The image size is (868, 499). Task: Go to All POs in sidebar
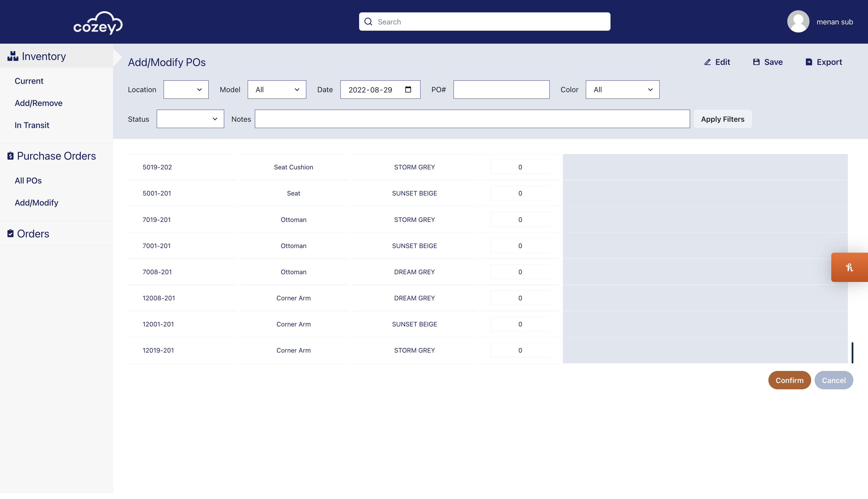click(x=28, y=181)
